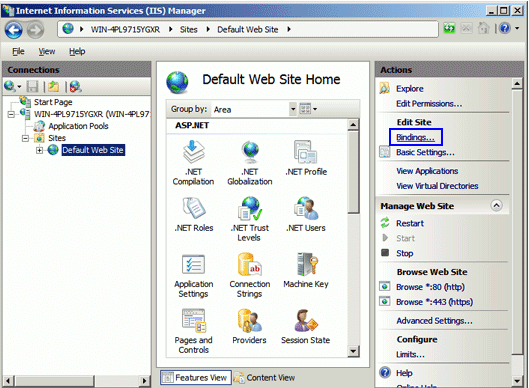Open the .NET Profile feature

point(306,158)
